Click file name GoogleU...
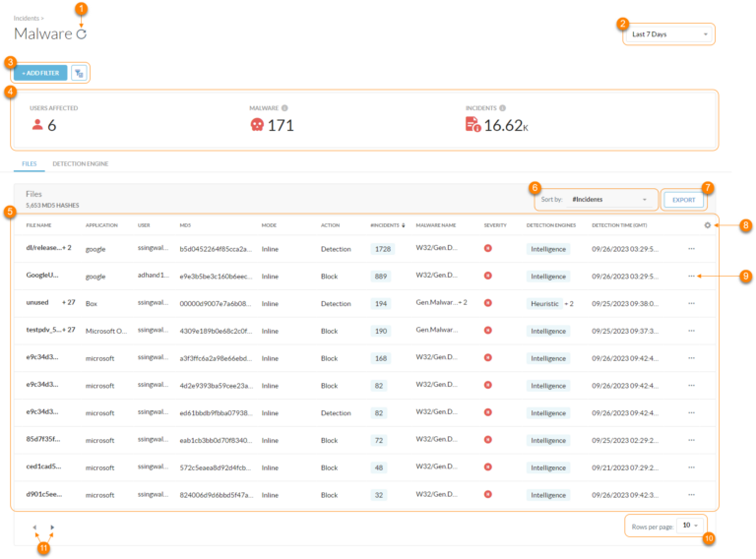 point(42,275)
